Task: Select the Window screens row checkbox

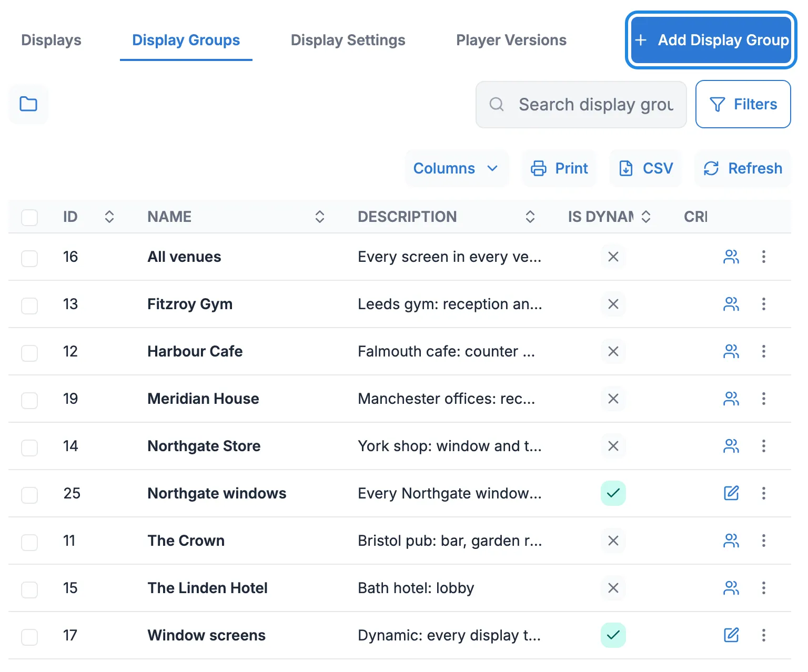Action: (x=29, y=637)
